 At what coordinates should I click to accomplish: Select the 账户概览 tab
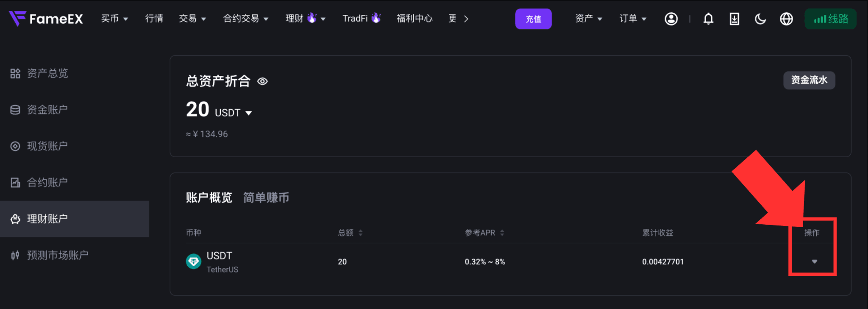[209, 198]
